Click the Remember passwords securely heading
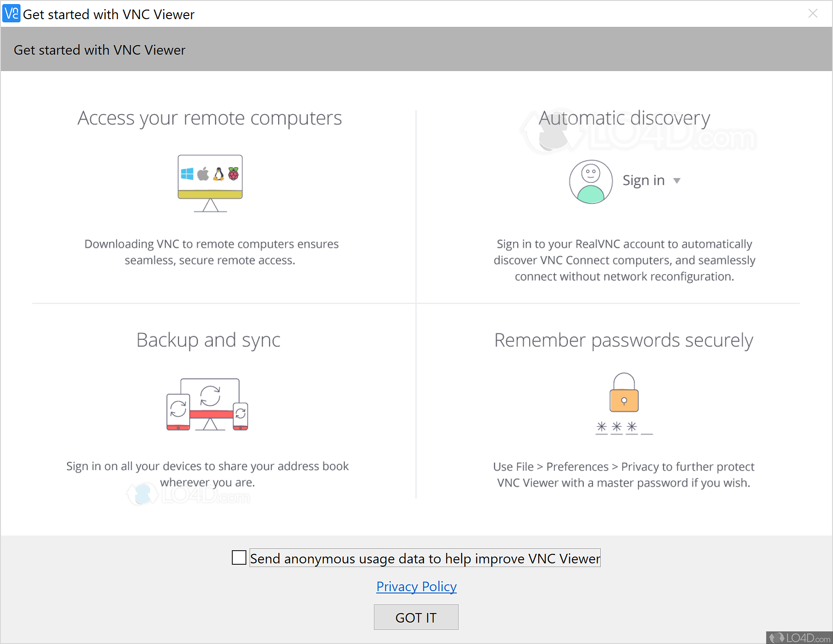The height and width of the screenshot is (644, 833). click(x=623, y=340)
